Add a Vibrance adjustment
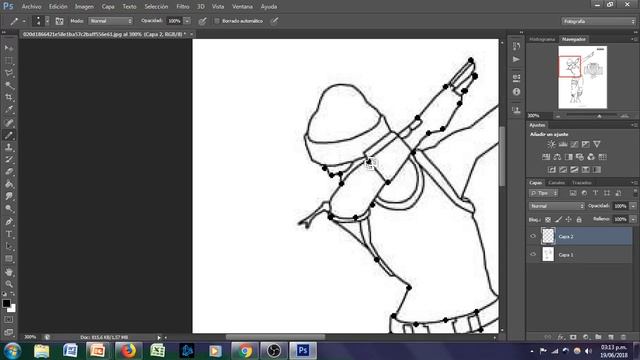The height and width of the screenshot is (360, 640). 597,144
